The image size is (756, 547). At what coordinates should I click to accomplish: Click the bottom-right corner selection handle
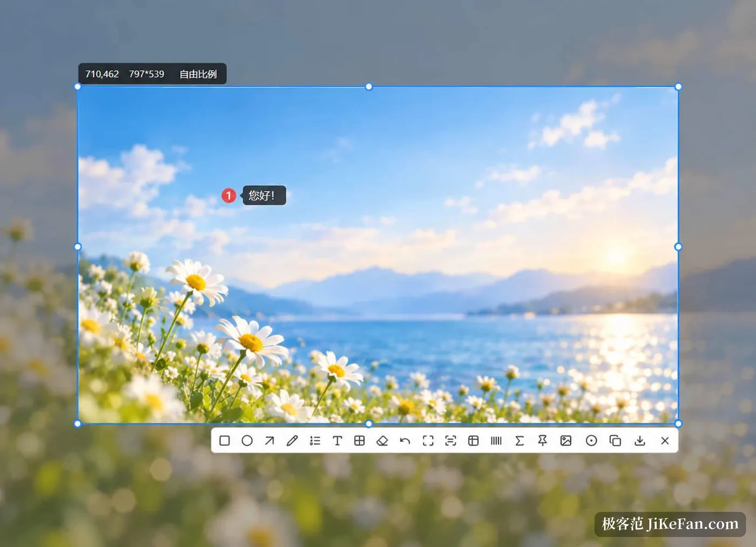[x=678, y=424]
